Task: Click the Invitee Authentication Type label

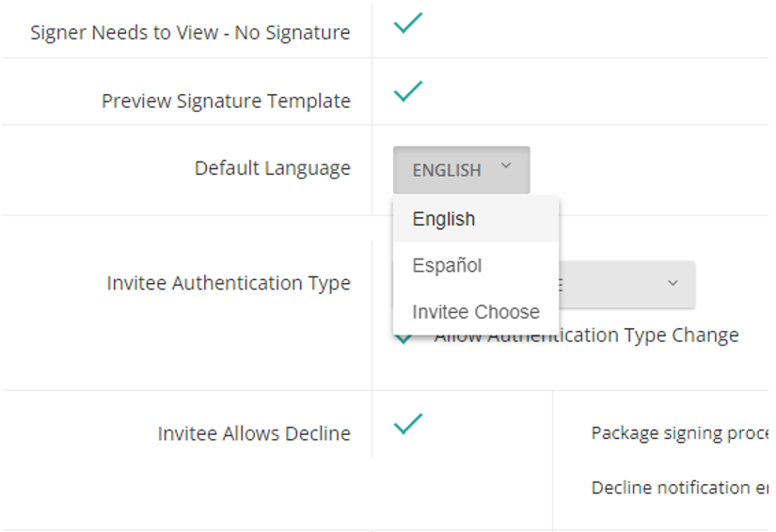Action: click(229, 283)
